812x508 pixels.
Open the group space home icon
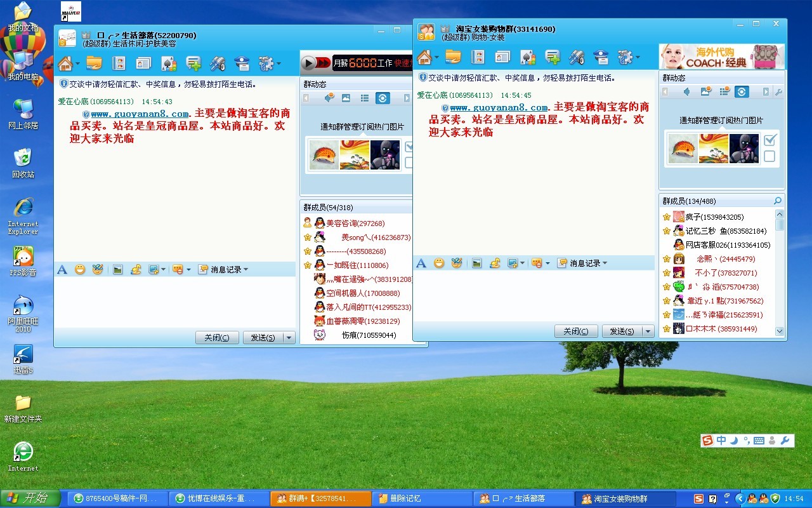pos(423,57)
